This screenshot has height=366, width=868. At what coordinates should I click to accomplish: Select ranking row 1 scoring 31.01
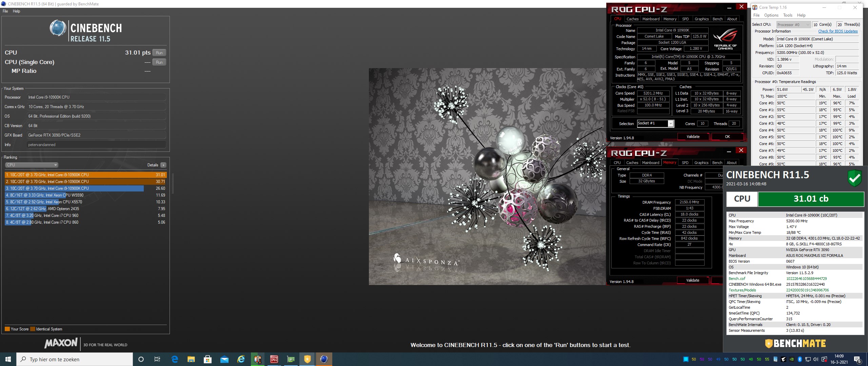coord(85,175)
